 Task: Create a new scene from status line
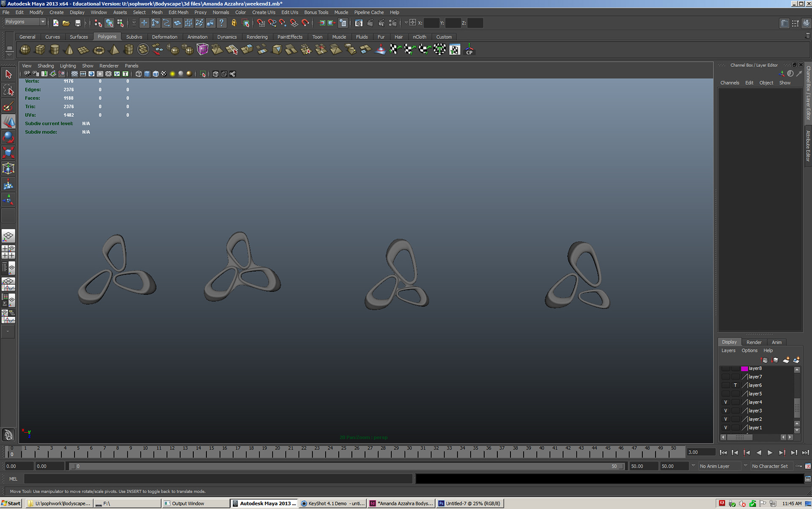[x=55, y=23]
